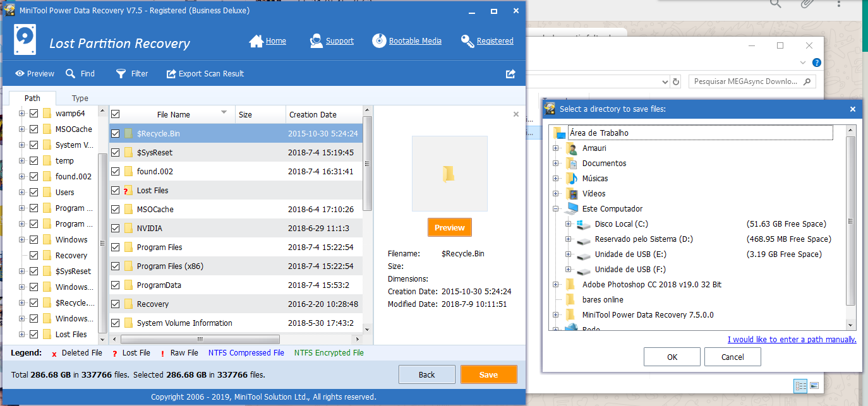
Task: Click the bares online folder icon
Action: tap(570, 300)
